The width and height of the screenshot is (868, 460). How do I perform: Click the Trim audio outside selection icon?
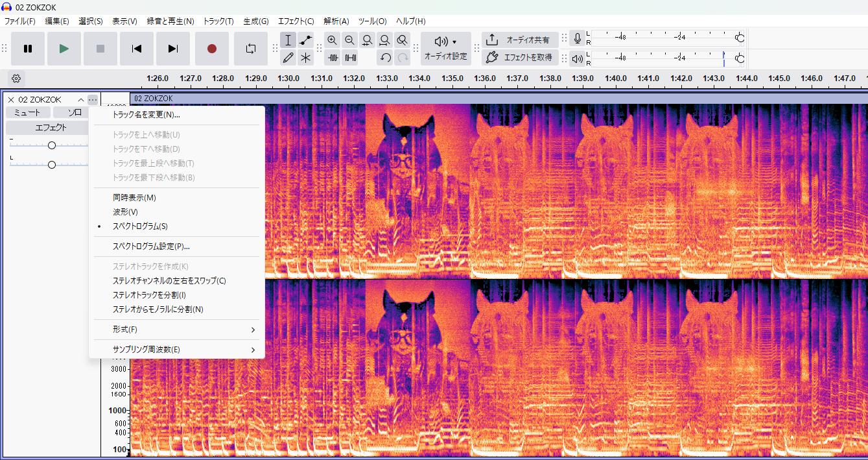point(333,58)
